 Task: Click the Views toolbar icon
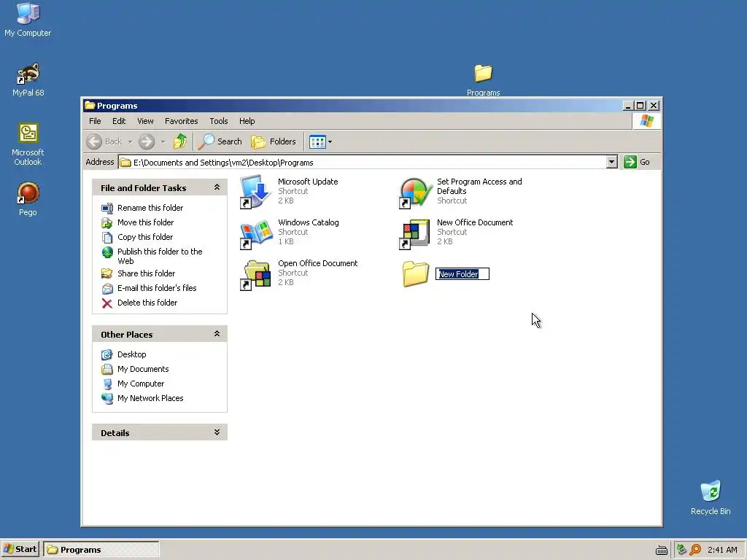point(317,141)
